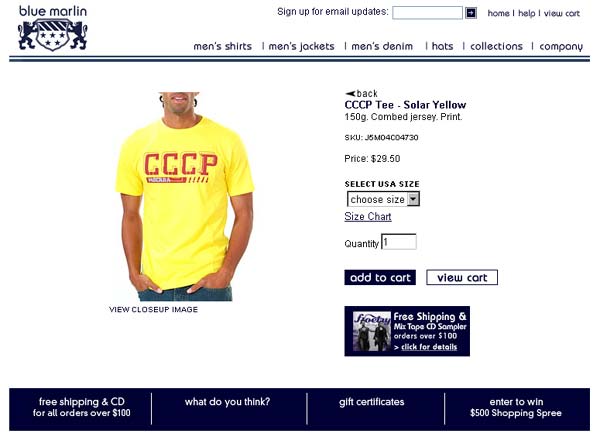The image size is (600, 437).
Task: Click the back arrow icon
Action: [x=351, y=93]
